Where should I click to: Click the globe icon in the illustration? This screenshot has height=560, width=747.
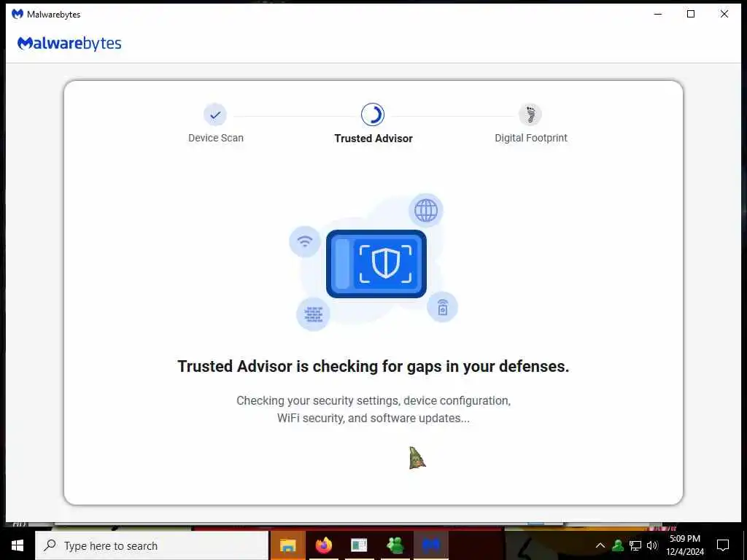pos(426,210)
